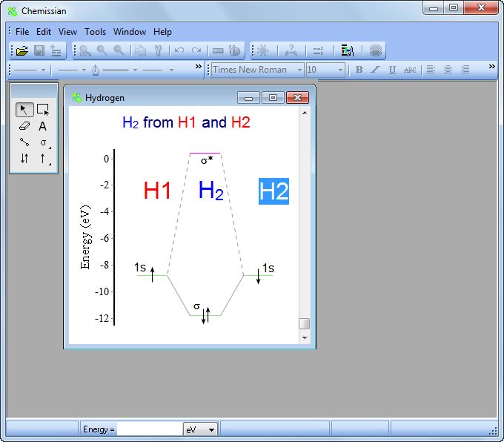The height and width of the screenshot is (442, 504).
Task: Select the rectangle selection tool
Action: coord(43,110)
